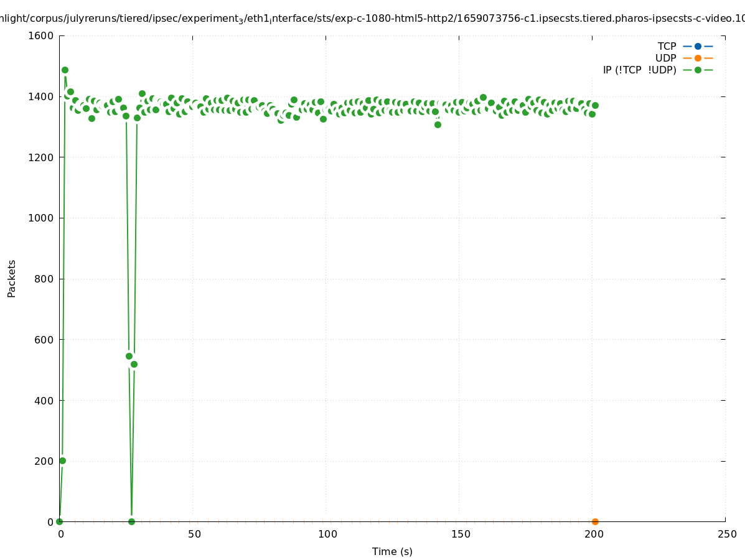The height and width of the screenshot is (560, 745).
Task: Click the green data point at 200 packets
Action: [62, 460]
